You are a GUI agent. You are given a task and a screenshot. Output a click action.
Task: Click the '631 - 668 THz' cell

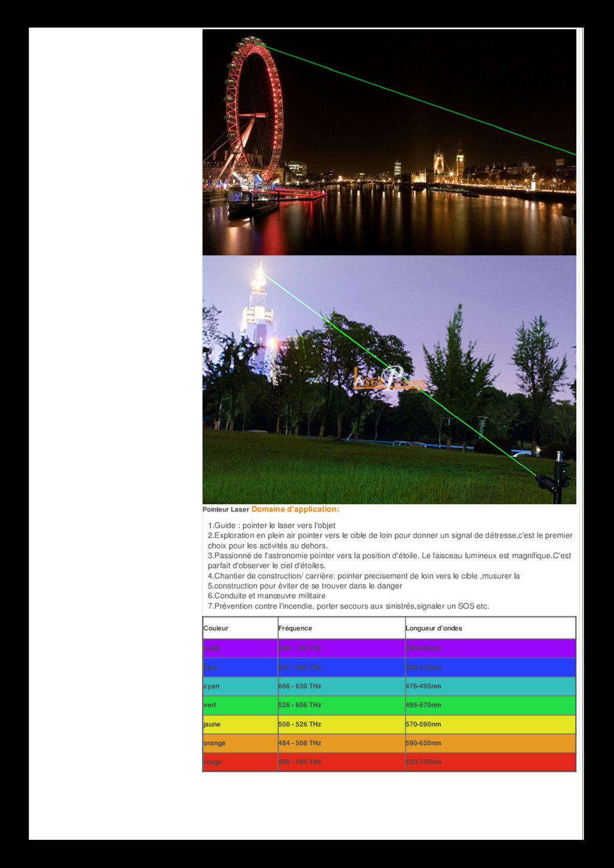click(x=341, y=667)
